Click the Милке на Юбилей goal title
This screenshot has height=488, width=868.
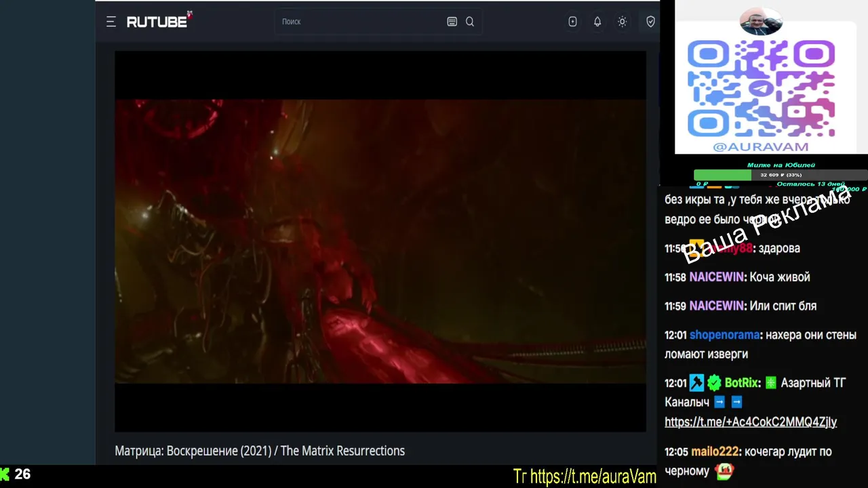point(781,165)
